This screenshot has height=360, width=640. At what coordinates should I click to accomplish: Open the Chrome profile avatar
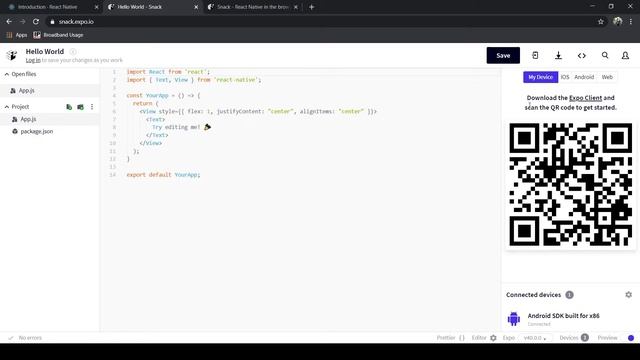pyautogui.click(x=618, y=21)
